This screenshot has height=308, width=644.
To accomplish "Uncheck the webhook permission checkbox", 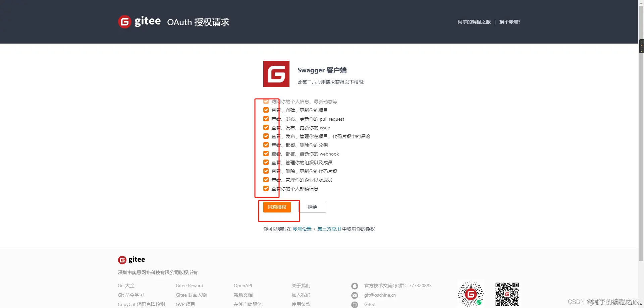I will [x=266, y=153].
